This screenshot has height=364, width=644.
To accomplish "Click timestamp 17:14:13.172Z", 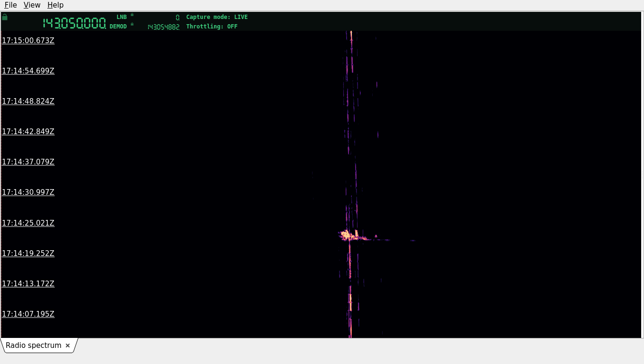I will (28, 284).
